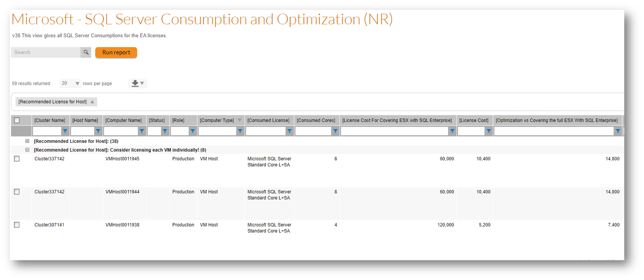Screen dimensions: 644x280
Task: Sort by the Cluster Name column header
Action: pyautogui.click(x=50, y=120)
